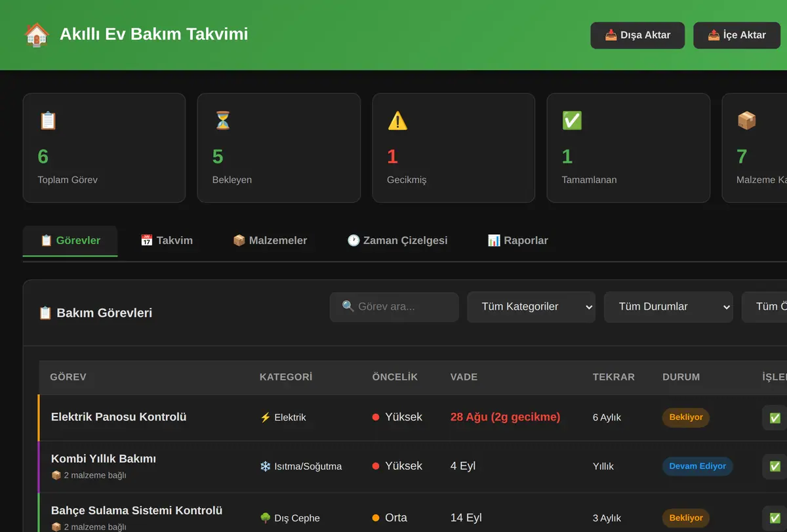
Task: Click the overdue date 28 Ağu (2g gecikme)
Action: [505, 417]
